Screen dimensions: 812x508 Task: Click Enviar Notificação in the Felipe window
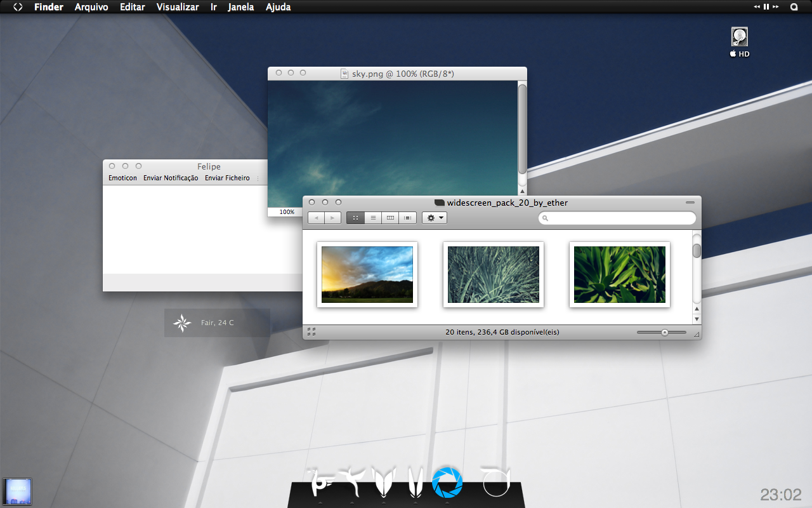(171, 178)
